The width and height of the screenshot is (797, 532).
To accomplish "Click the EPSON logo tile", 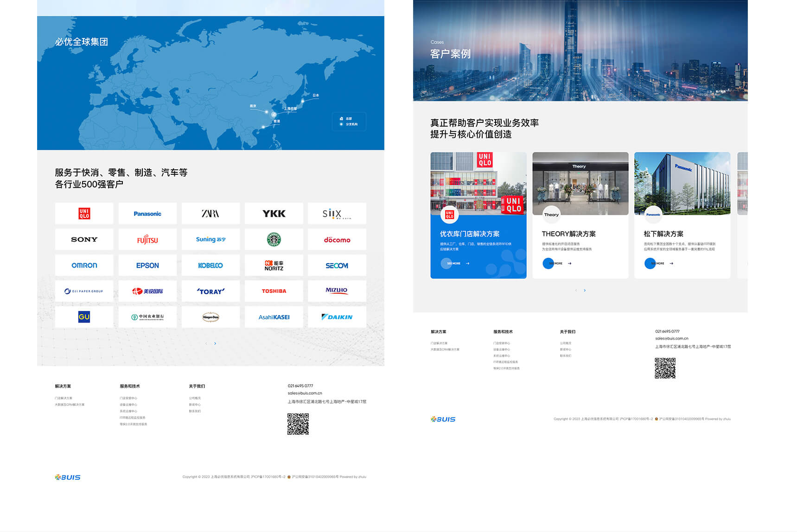I will 147,265.
